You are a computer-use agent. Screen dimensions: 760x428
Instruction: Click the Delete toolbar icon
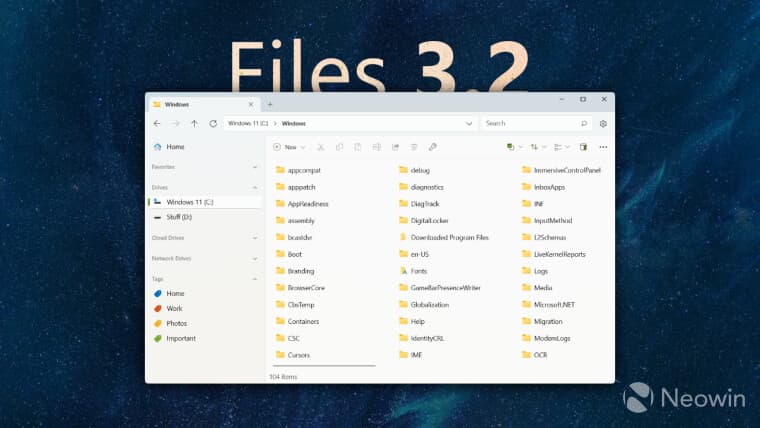414,147
